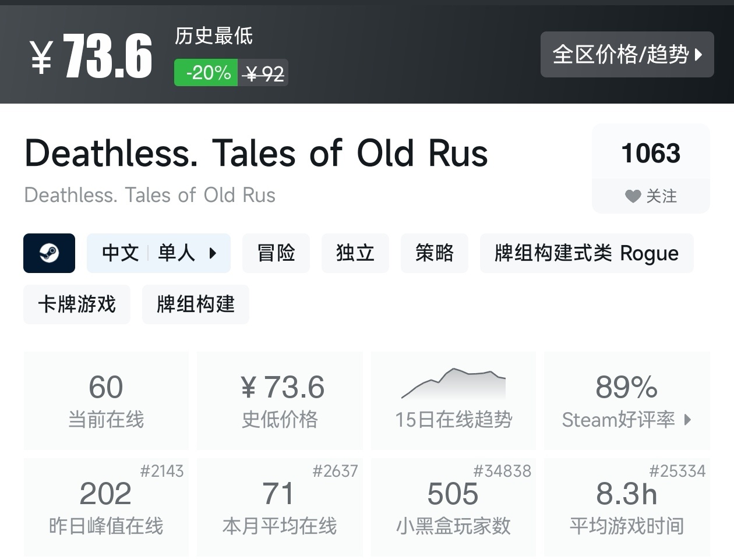This screenshot has width=734, height=560.
Task: Click the Deathless. Tales of Old Rus title
Action: 256,154
